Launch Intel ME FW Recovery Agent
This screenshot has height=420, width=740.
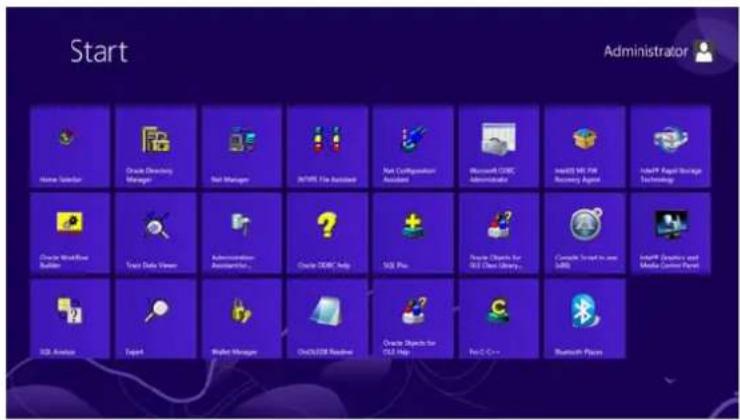coord(585,147)
